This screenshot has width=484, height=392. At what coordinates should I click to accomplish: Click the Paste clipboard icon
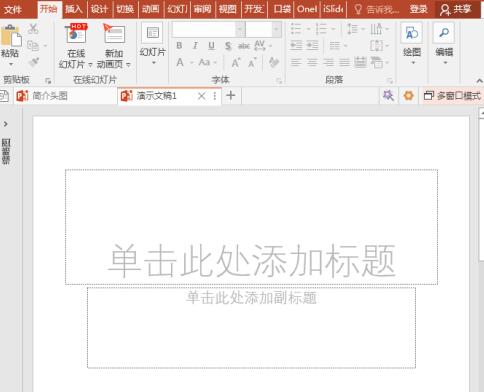click(x=11, y=35)
